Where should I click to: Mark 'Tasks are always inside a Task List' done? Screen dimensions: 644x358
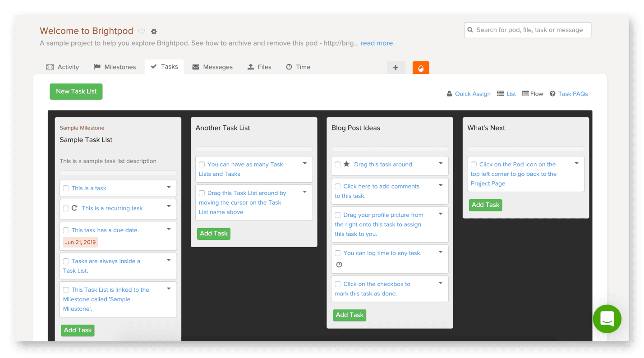pos(66,262)
